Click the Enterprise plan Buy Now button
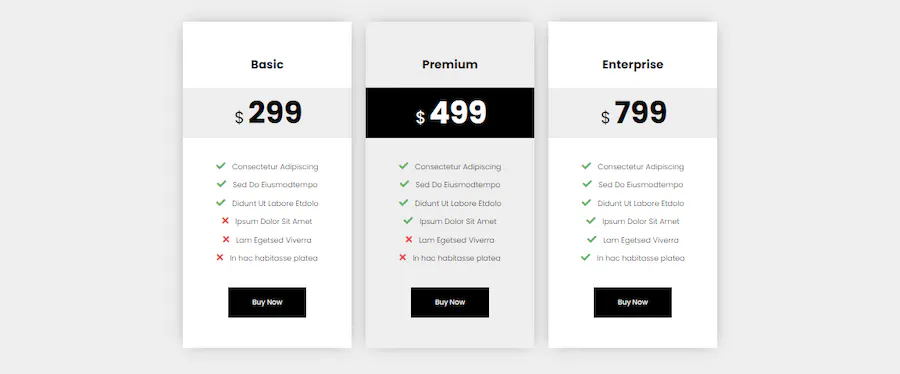The height and width of the screenshot is (374, 900). tap(633, 302)
